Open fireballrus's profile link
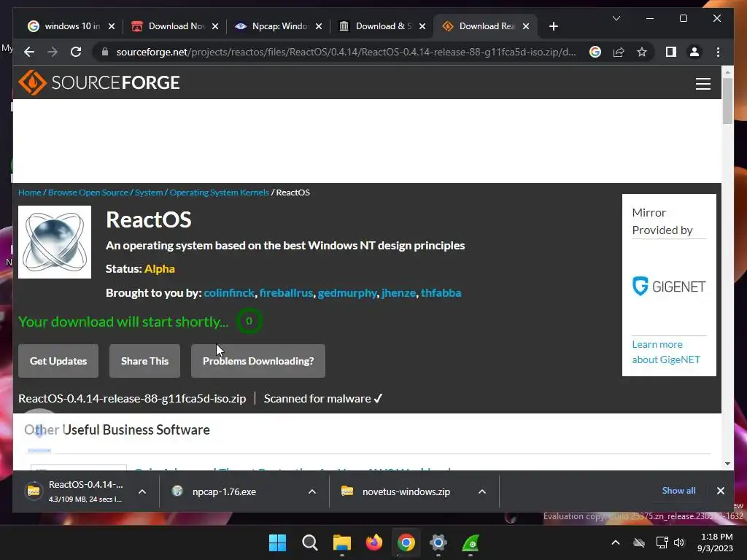Image resolution: width=747 pixels, height=560 pixels. pos(286,293)
